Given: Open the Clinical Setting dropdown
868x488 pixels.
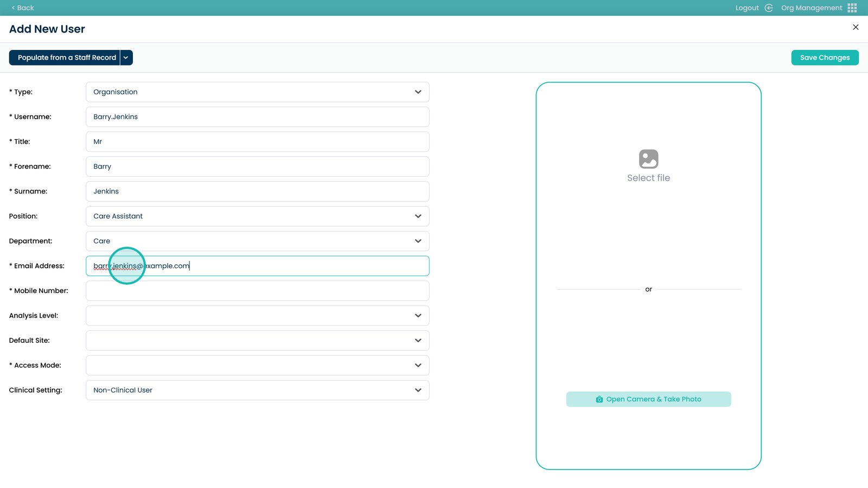Looking at the screenshot, I should click(x=258, y=390).
